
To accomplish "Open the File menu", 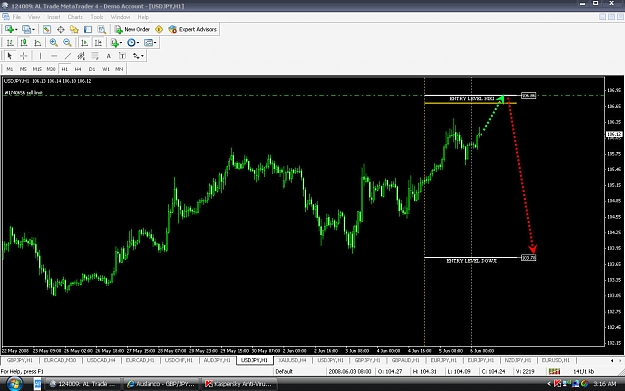I will (x=17, y=17).
